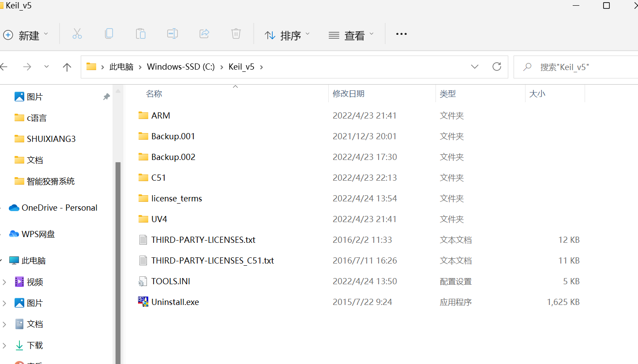This screenshot has height=364, width=638.
Task: Click the 视频 video icon in sidebar
Action: click(x=19, y=282)
